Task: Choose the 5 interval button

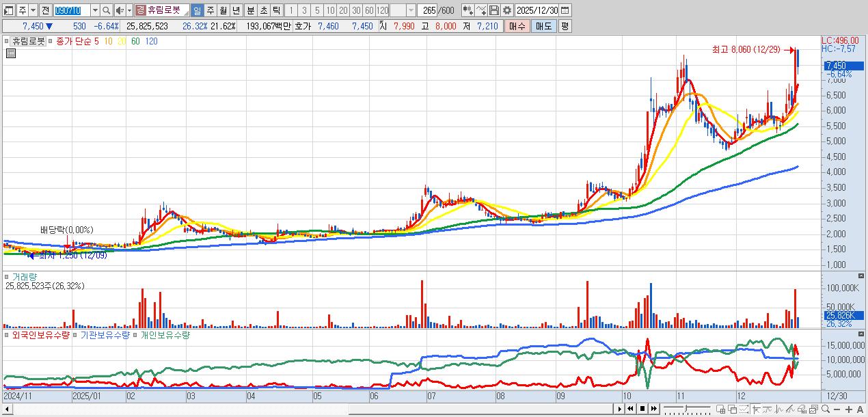Action: click(x=317, y=10)
